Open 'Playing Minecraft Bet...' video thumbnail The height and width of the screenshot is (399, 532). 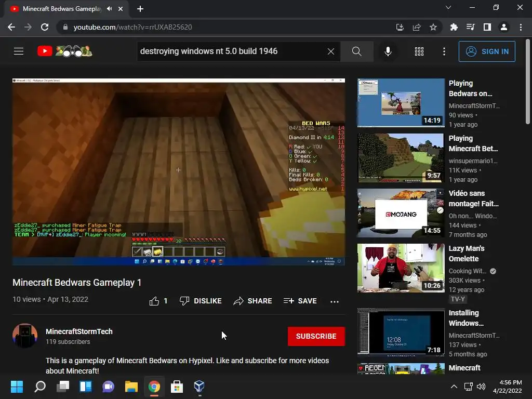tap(401, 158)
